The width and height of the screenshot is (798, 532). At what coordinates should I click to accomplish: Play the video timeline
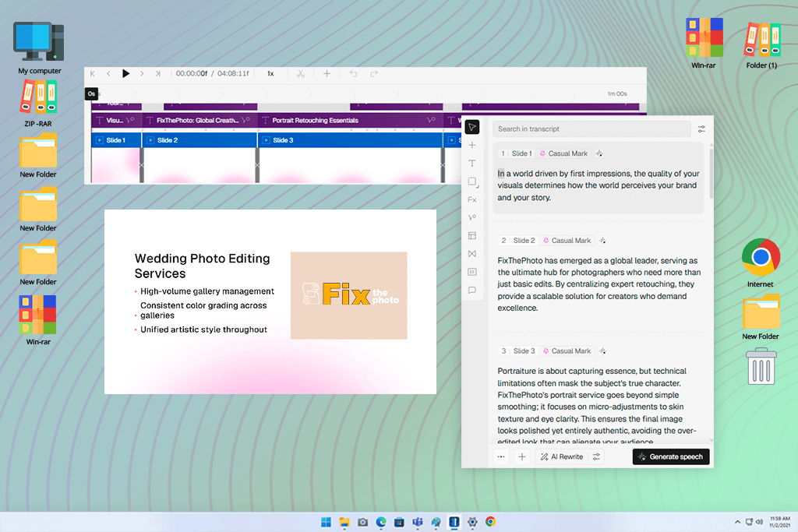[x=125, y=74]
